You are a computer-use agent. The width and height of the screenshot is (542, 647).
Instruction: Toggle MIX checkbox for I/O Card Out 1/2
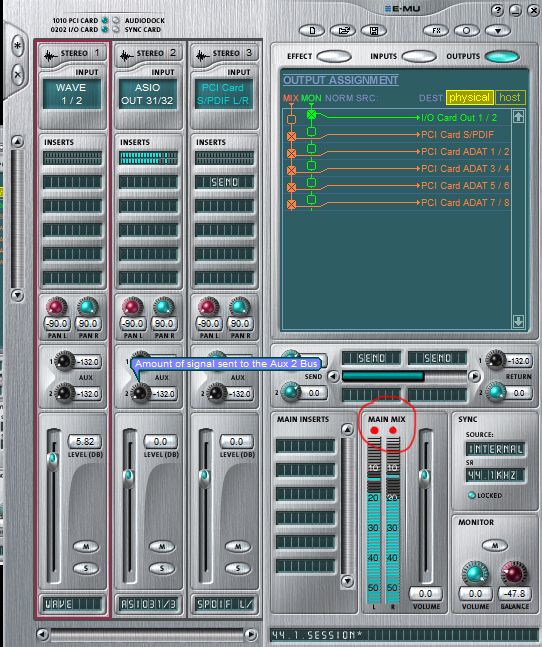(291, 120)
